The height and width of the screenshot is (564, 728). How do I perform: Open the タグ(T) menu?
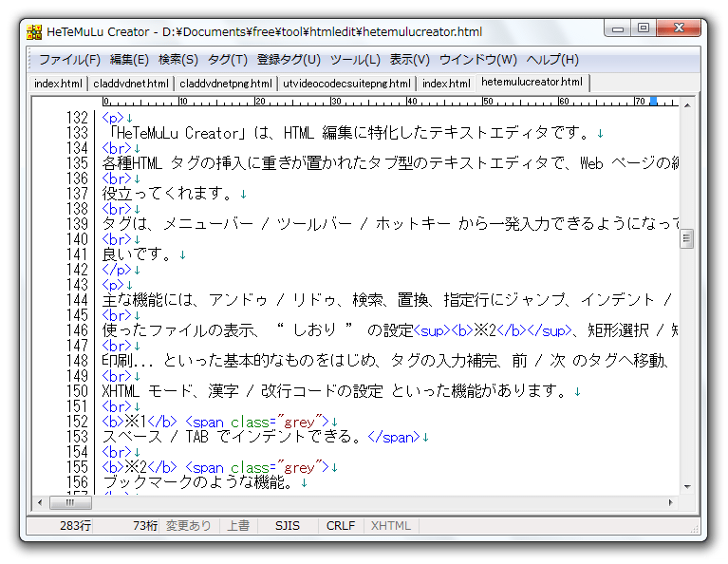(x=227, y=60)
